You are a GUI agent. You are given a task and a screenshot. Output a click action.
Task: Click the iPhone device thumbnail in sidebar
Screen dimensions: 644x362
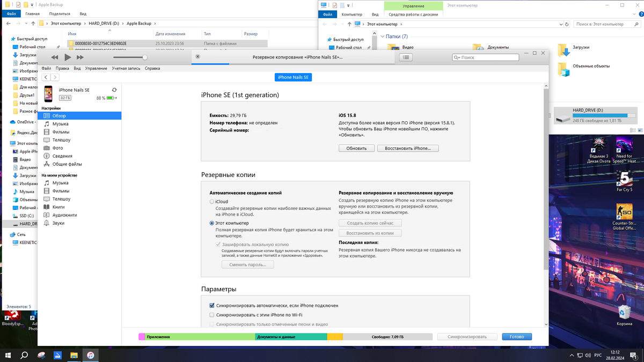pos(49,93)
